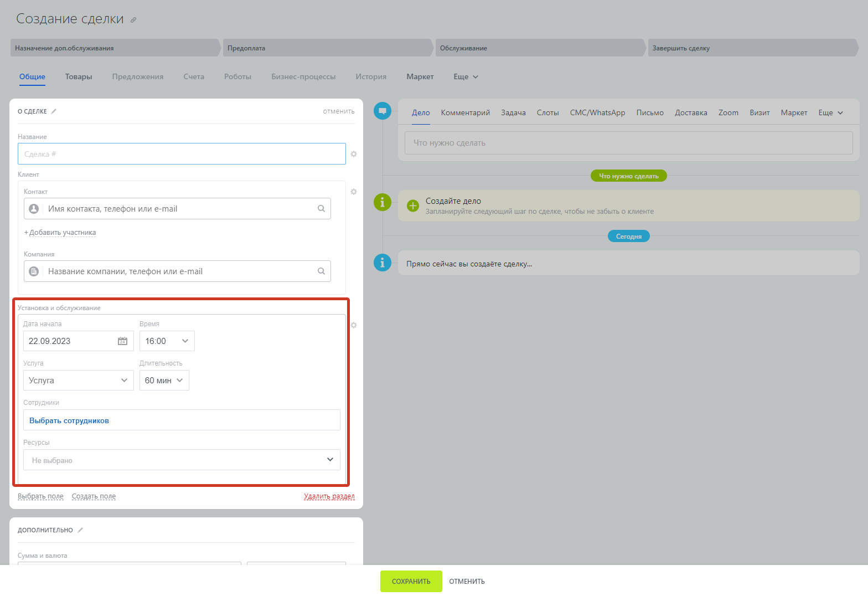The image size is (868, 596).
Task: Select the Обслуживание stage
Action: (540, 48)
